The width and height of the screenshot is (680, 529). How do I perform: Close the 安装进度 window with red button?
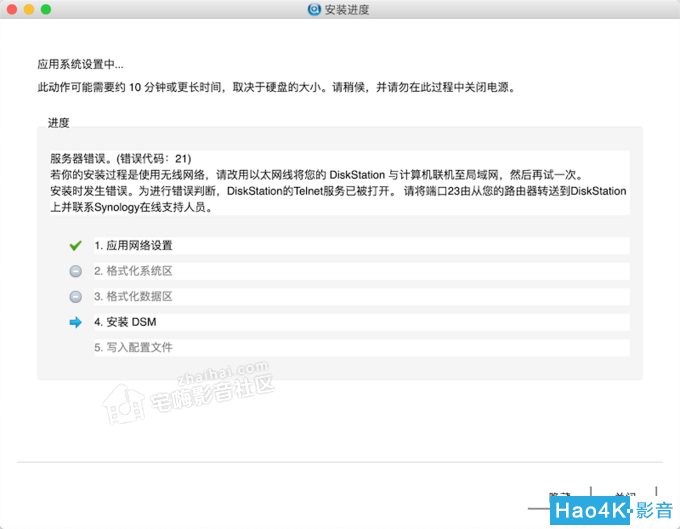[12, 9]
